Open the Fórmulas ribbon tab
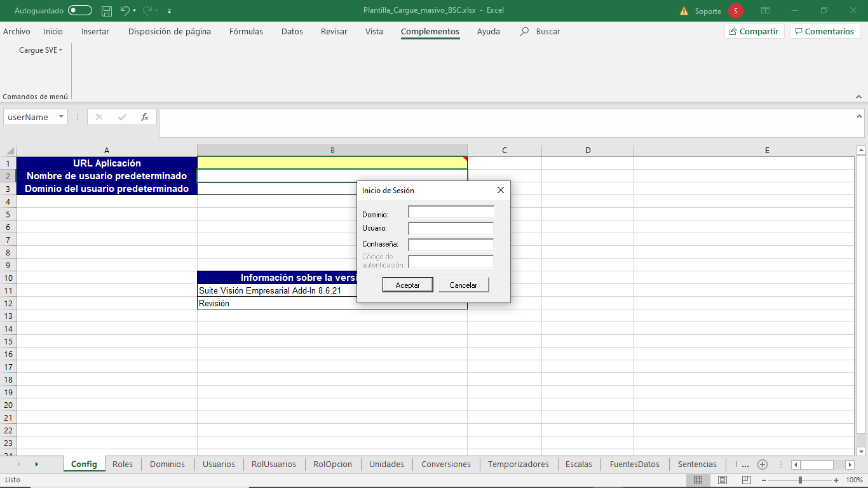 pos(246,31)
